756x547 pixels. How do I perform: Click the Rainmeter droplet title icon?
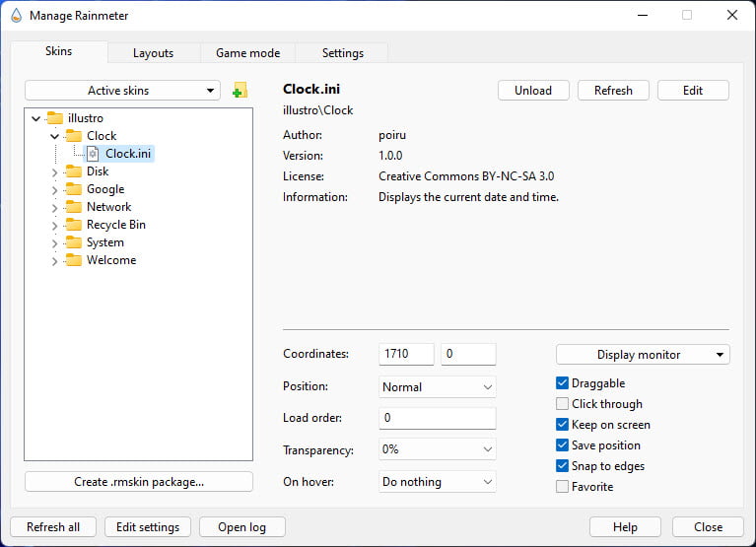tap(17, 16)
